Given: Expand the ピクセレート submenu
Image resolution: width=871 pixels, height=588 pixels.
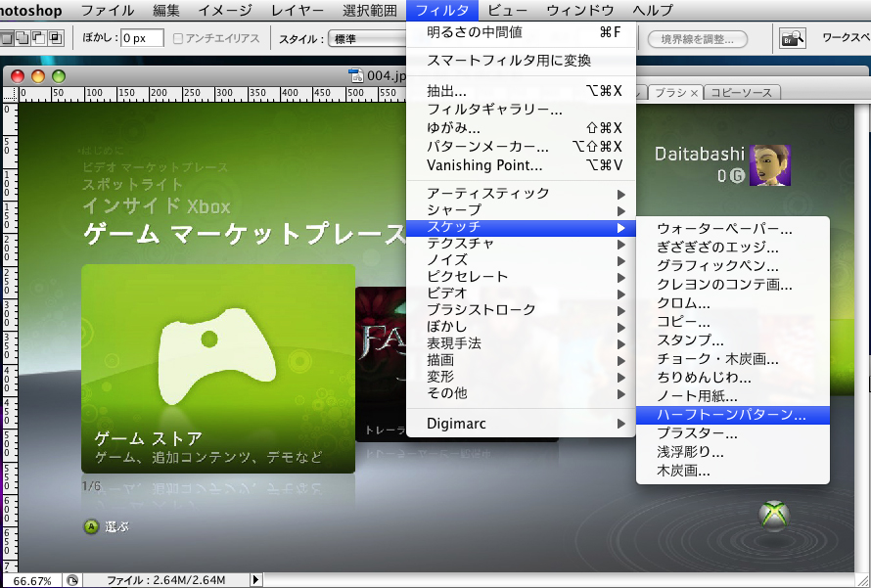Looking at the screenshot, I should point(521,277).
